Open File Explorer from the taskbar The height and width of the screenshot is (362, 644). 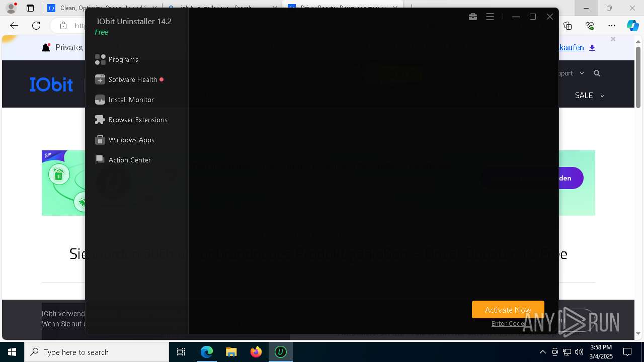coord(231,352)
